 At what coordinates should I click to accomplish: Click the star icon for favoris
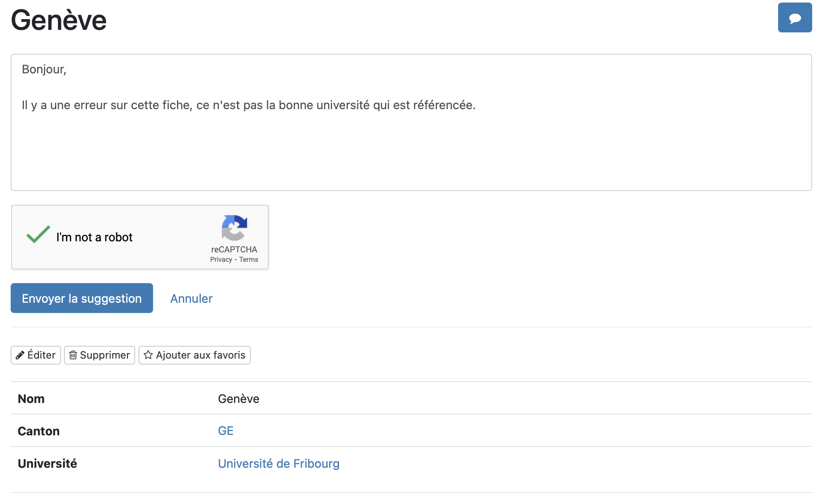click(148, 355)
